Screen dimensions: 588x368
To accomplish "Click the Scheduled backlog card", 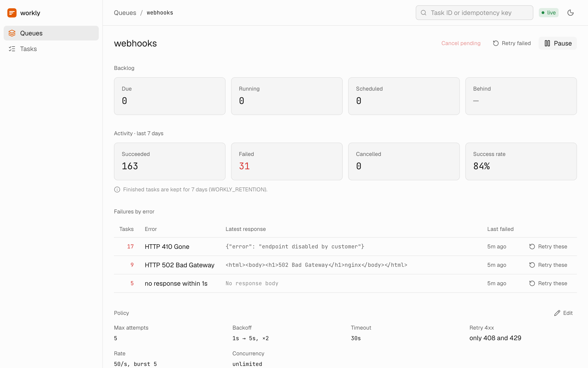I will click(x=404, y=96).
